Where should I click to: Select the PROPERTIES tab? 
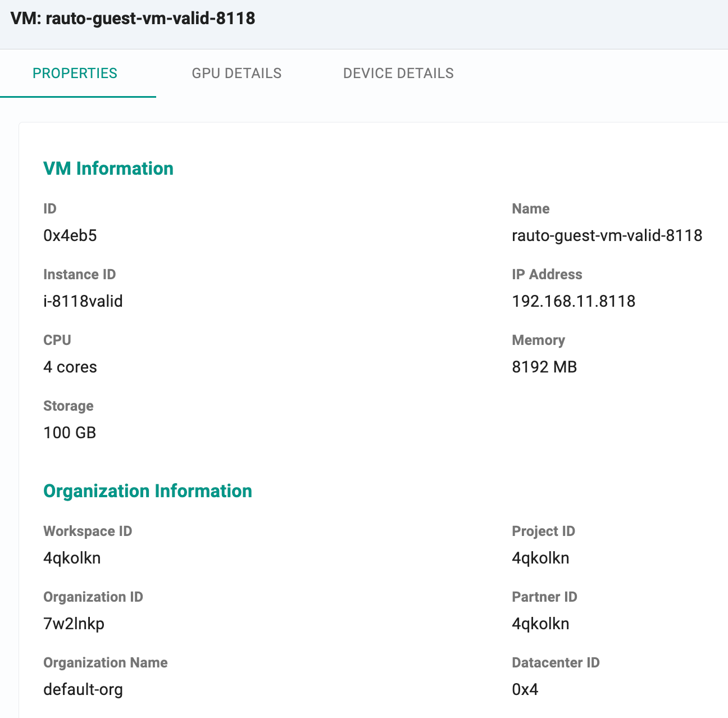point(75,74)
